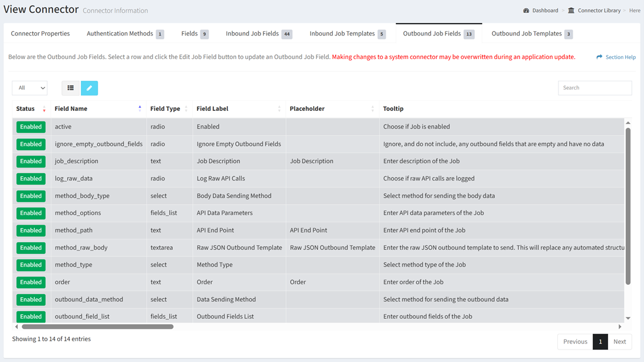
Task: Go to Next page of entries
Action: tap(619, 341)
